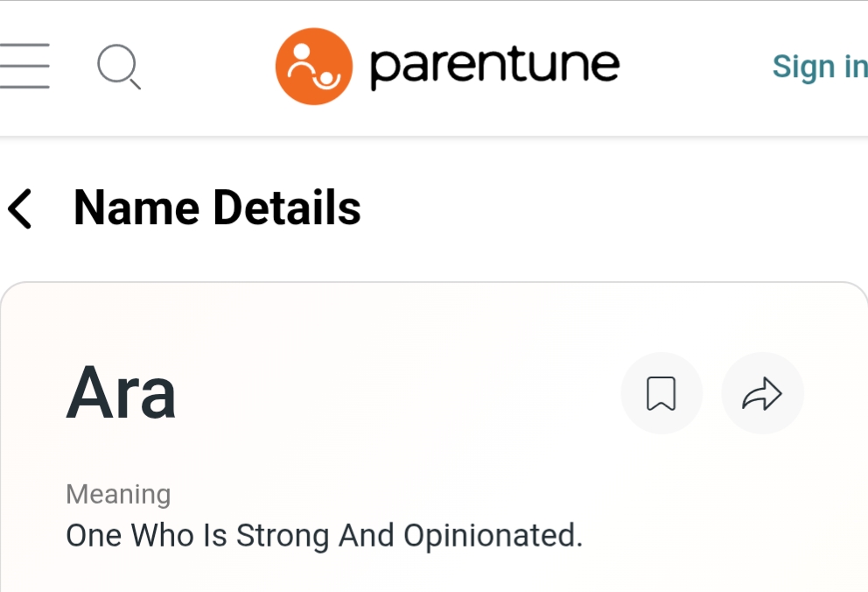Click the gray "Meaning" label
Image resolution: width=868 pixels, height=592 pixels.
pyautogui.click(x=118, y=494)
